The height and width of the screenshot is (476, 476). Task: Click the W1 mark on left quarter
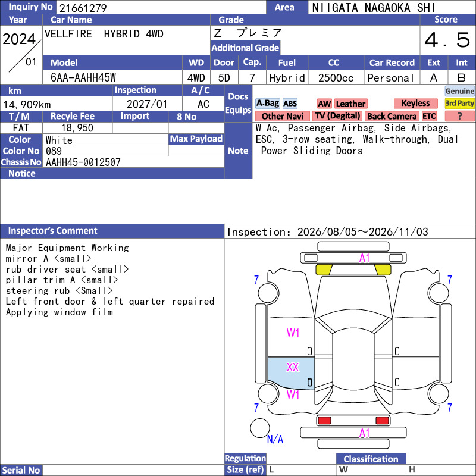[x=293, y=394]
